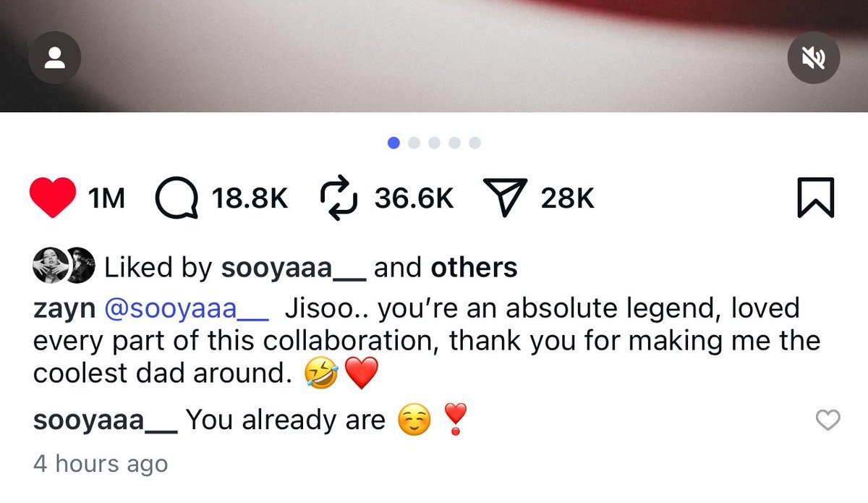Screen dimensions: 868x503
Task: Open zayn profile from caption username
Action: tap(64, 309)
